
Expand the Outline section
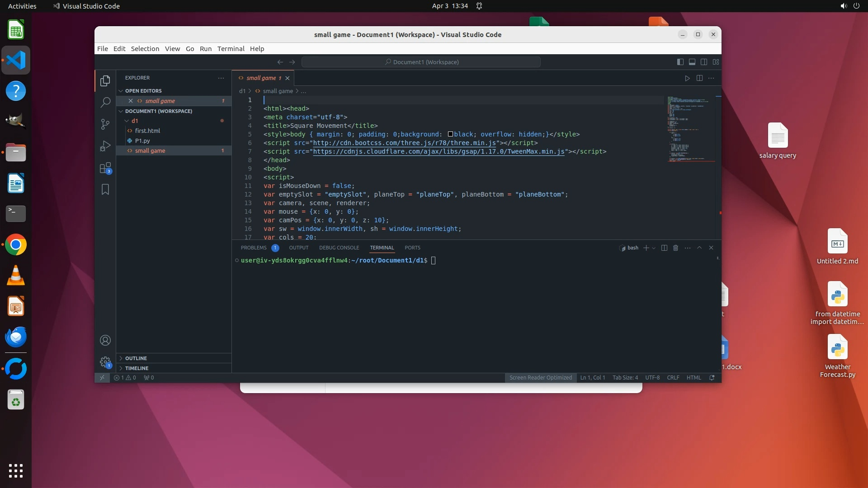click(136, 358)
